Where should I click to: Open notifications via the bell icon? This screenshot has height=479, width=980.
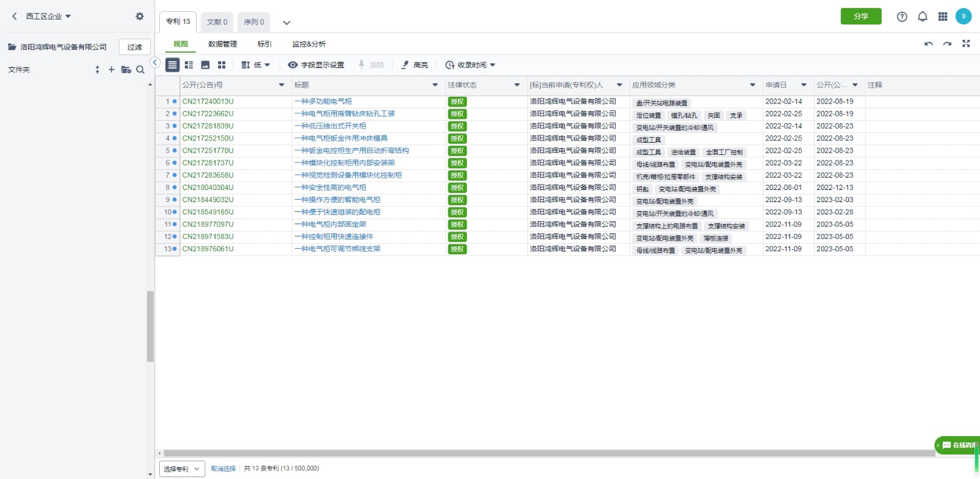point(922,17)
